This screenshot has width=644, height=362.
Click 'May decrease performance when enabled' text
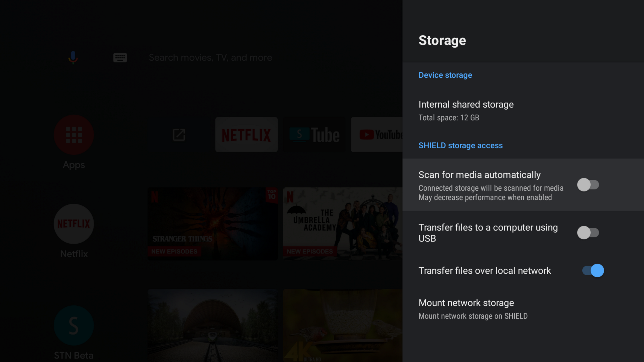(485, 197)
